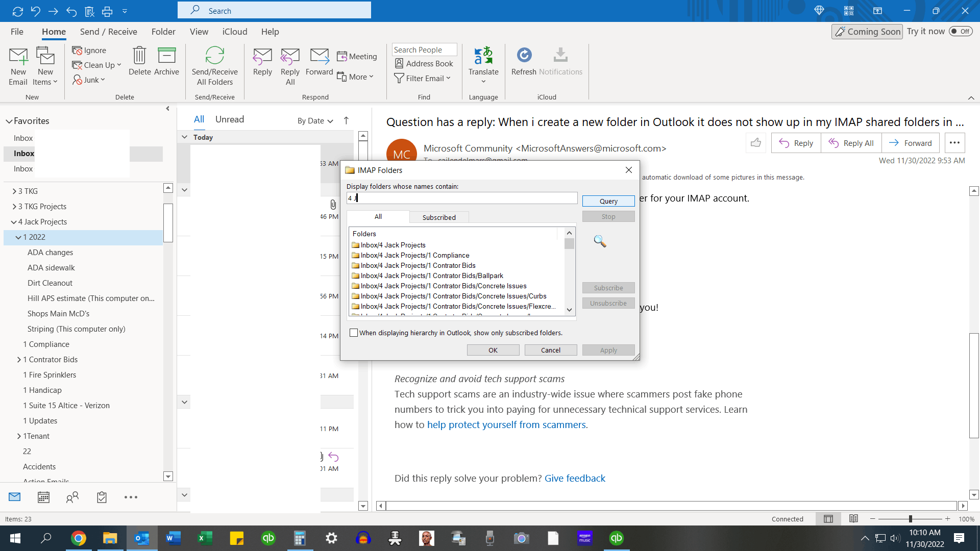The height and width of the screenshot is (551, 980).
Task: Click Send/Receive All Folders icon
Action: pos(214,56)
